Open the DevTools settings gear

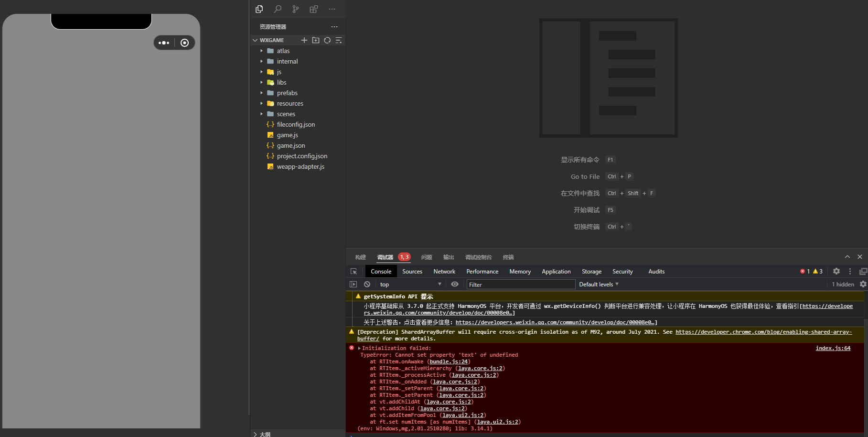tap(836, 271)
